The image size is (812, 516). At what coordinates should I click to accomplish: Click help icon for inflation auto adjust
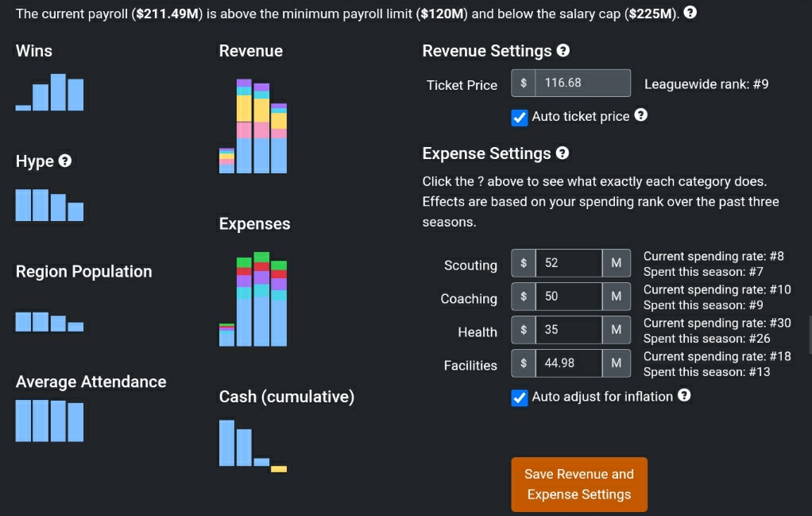coord(684,396)
